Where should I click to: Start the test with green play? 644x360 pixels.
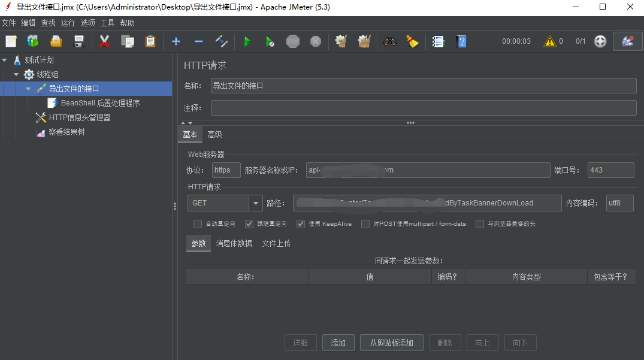(x=247, y=41)
